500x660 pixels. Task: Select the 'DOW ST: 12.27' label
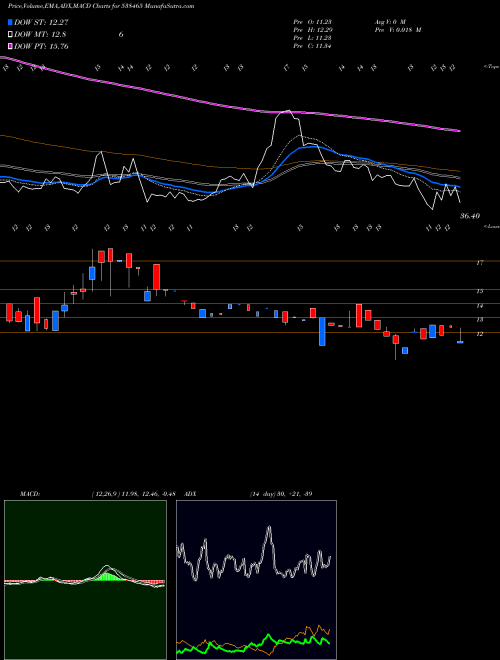[41, 23]
